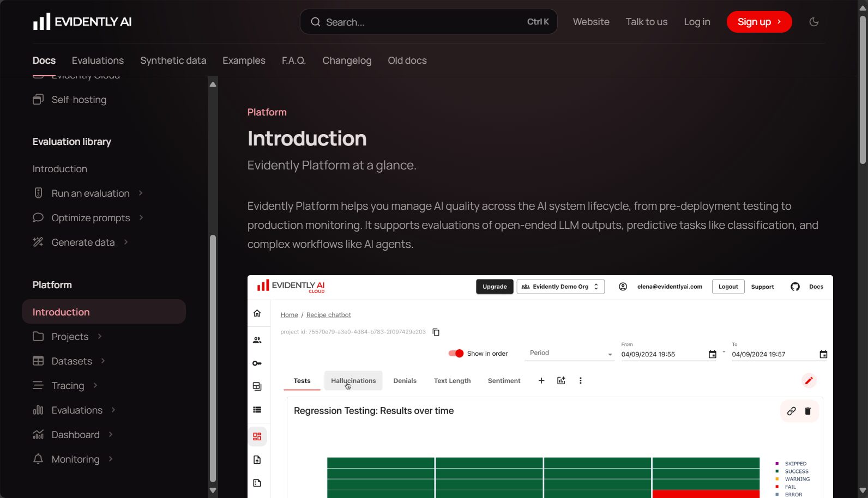Viewport: 868px width, 498px height.
Task: Click the Recipe chatbot breadcrumb link
Action: [328, 315]
